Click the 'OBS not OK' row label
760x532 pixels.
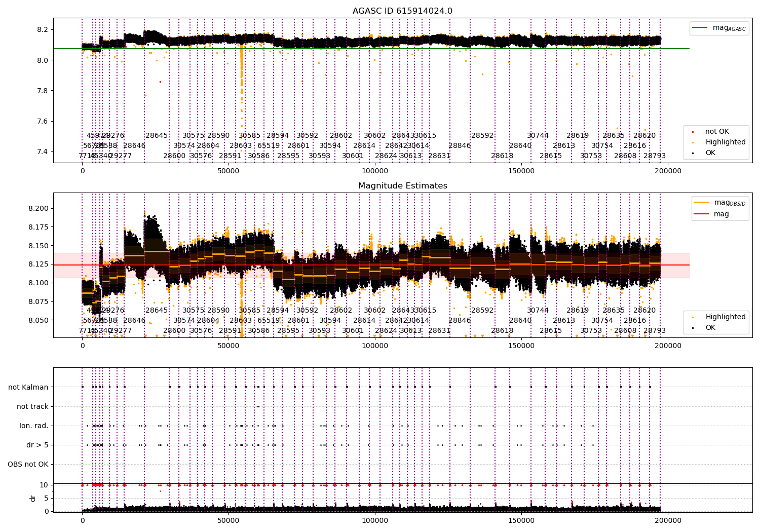28,464
